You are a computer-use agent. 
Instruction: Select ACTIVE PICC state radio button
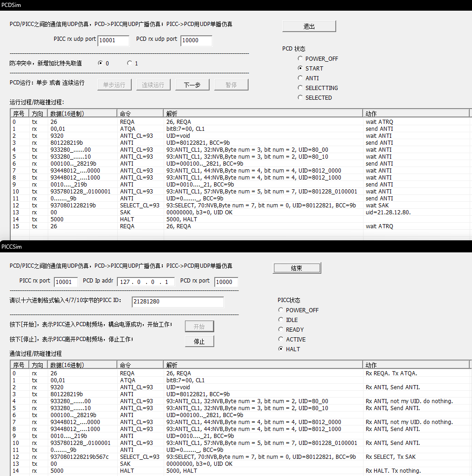[x=281, y=340]
